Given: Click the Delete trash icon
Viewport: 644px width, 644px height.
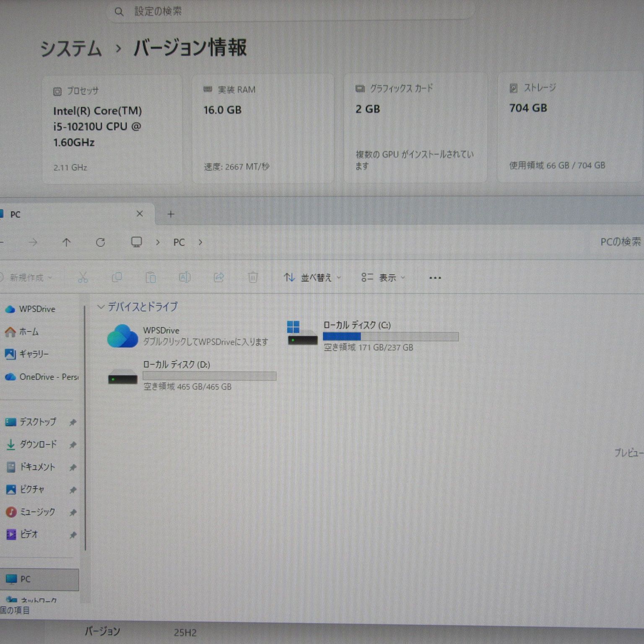Looking at the screenshot, I should [x=253, y=278].
